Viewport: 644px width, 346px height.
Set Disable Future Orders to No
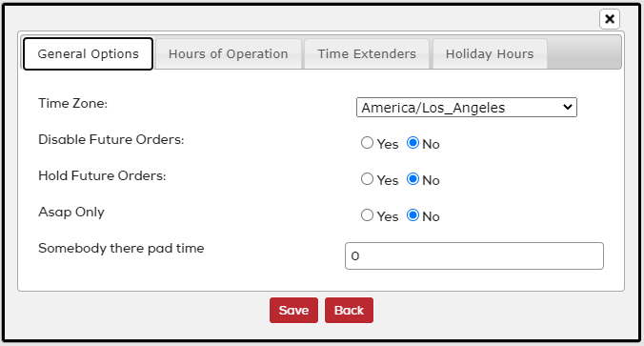[413, 143]
